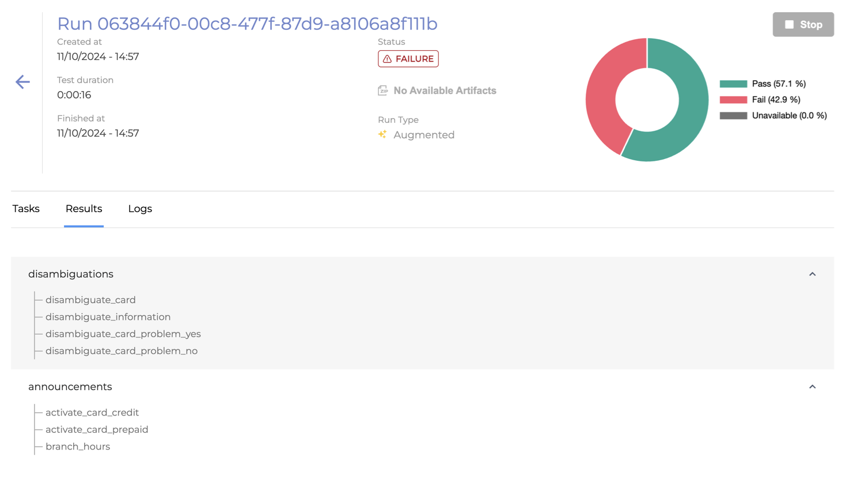Open the disambiguate_information result
This screenshot has height=491, width=868.
coord(108,317)
